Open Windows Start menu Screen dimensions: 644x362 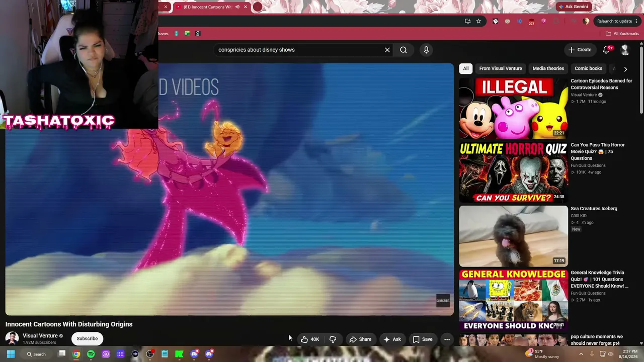(11, 354)
